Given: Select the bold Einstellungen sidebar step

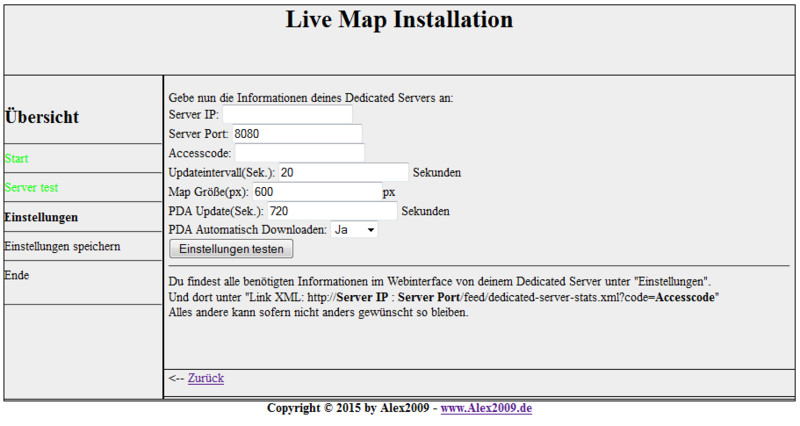Looking at the screenshot, I should [x=41, y=216].
